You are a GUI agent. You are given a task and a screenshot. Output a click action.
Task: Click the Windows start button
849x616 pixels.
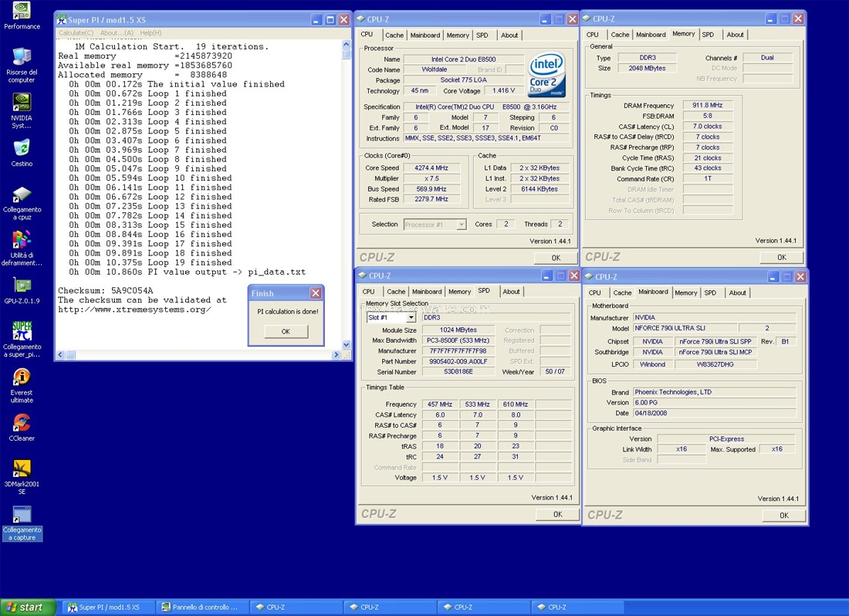(28, 608)
